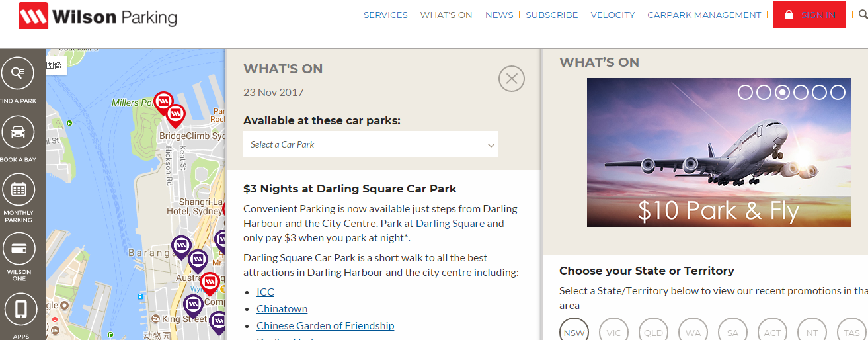The width and height of the screenshot is (868, 340).
Task: Open Subscribe in top navigation
Action: 552,15
